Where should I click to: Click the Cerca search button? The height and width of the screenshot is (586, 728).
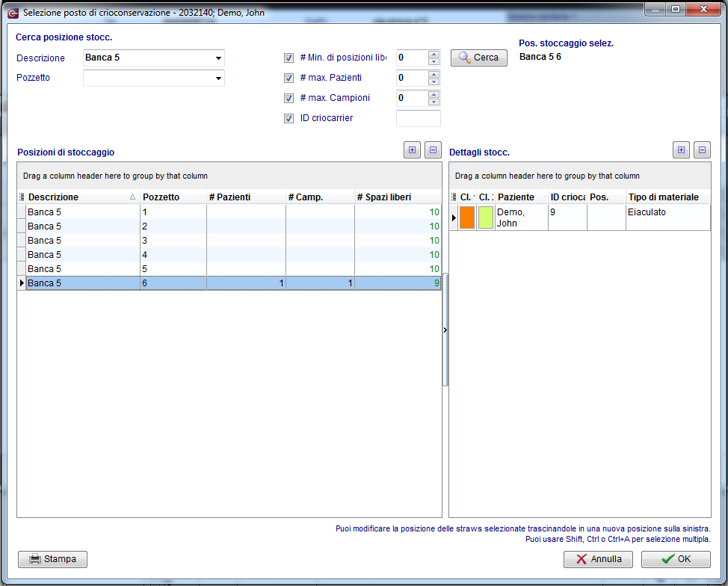click(478, 58)
